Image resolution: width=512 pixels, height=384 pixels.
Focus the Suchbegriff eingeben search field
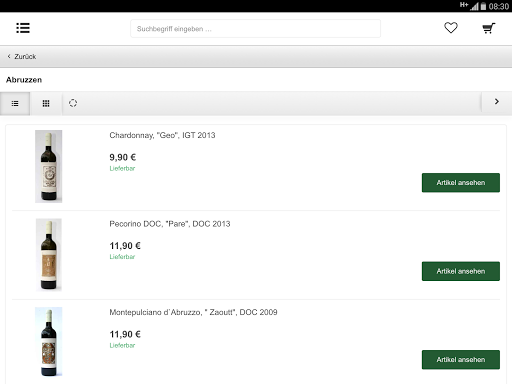click(255, 29)
